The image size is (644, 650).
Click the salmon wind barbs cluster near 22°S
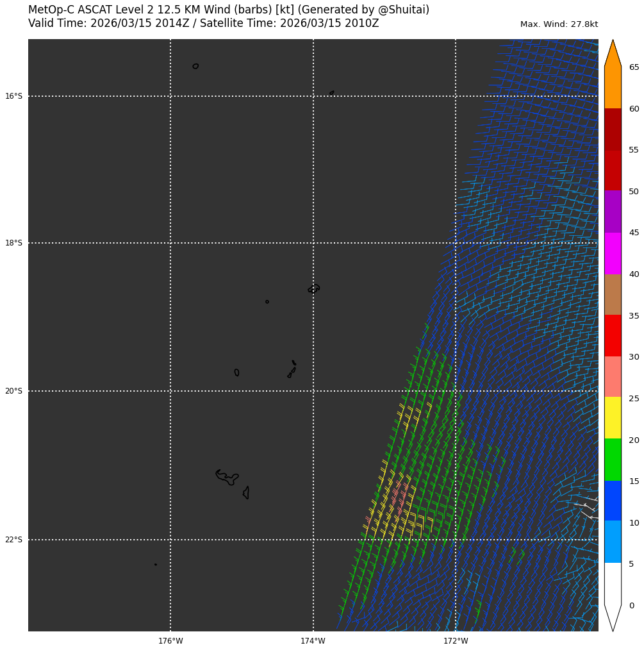pyautogui.click(x=400, y=498)
